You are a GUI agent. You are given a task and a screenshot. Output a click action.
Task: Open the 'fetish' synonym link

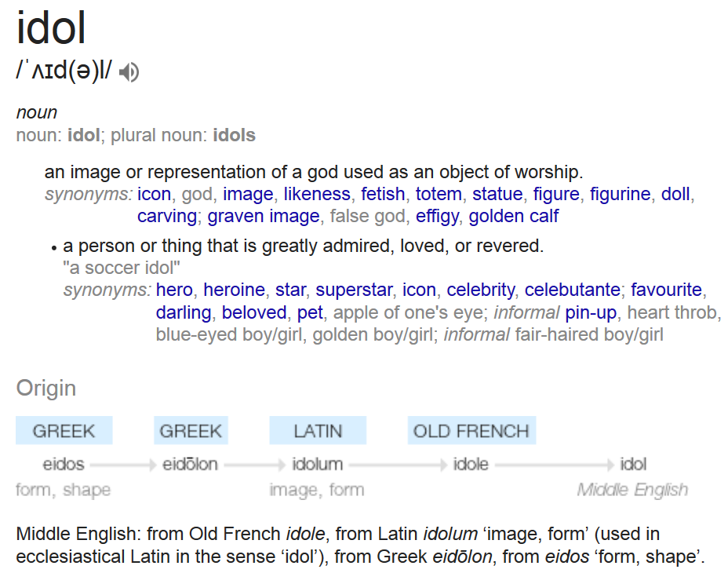tap(383, 194)
